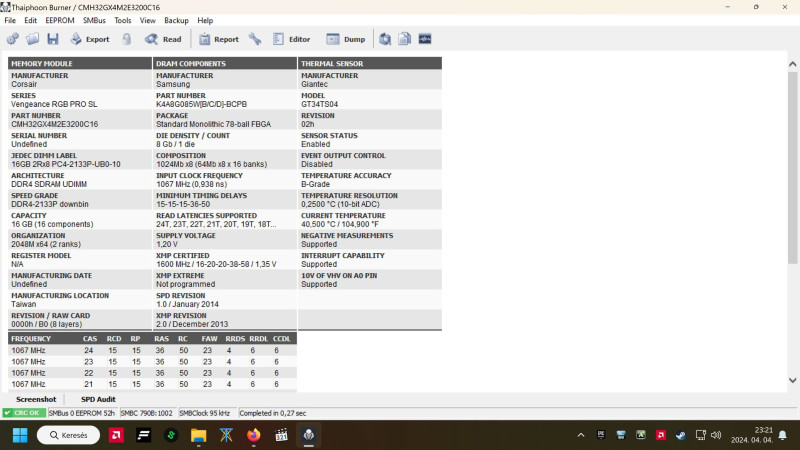The image size is (800, 450).
Task: Open the View menu
Action: pyautogui.click(x=147, y=20)
